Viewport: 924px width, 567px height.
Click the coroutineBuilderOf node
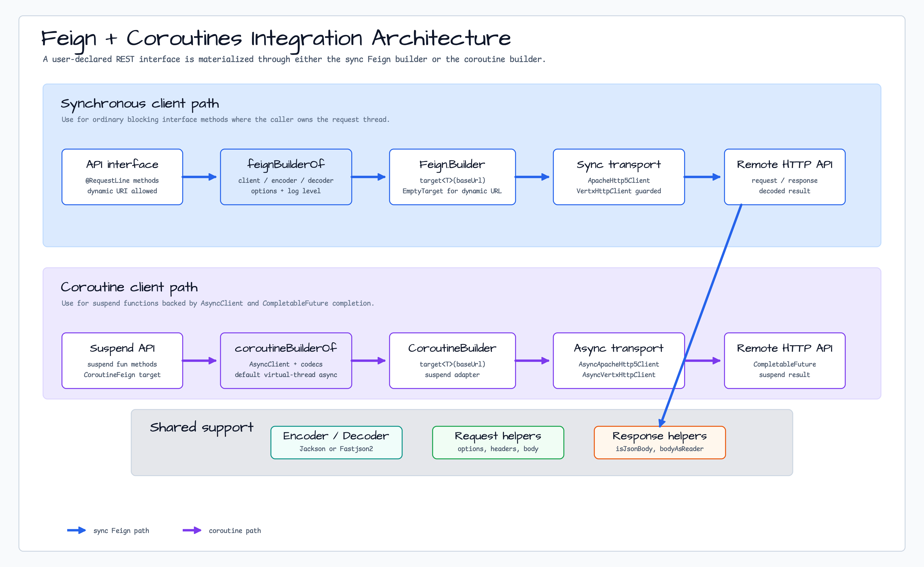(286, 361)
